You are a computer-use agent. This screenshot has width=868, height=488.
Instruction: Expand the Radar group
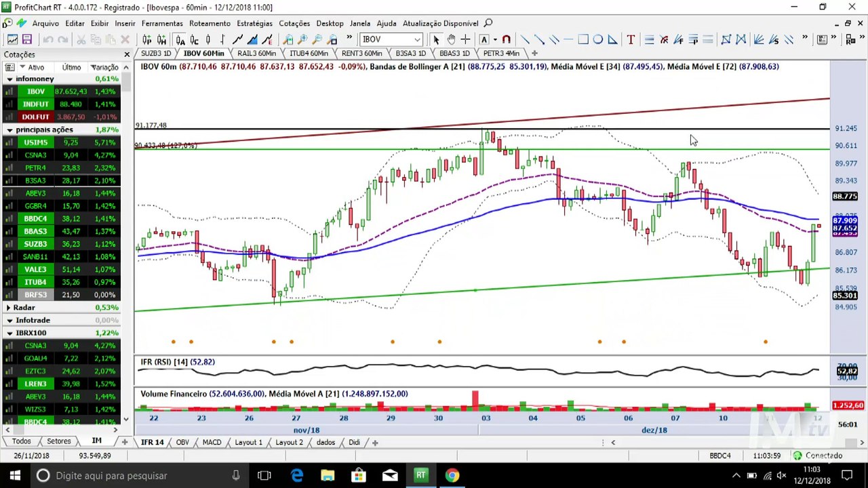point(9,308)
